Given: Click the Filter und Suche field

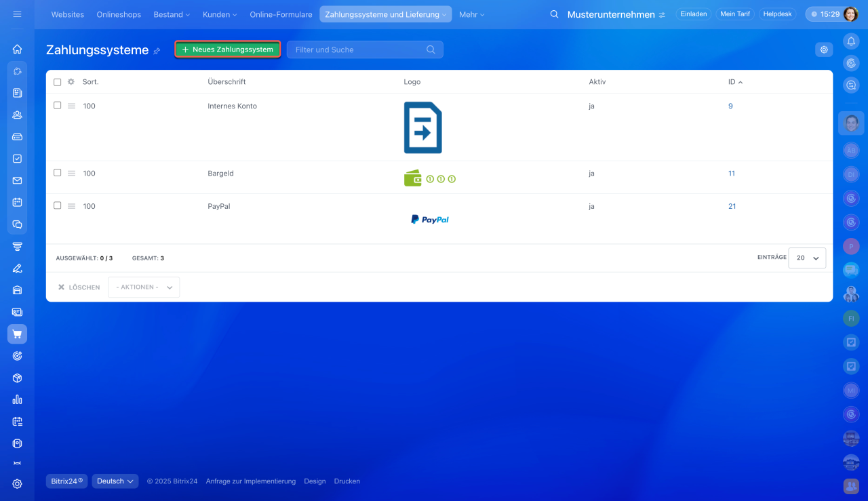Looking at the screenshot, I should tap(358, 49).
